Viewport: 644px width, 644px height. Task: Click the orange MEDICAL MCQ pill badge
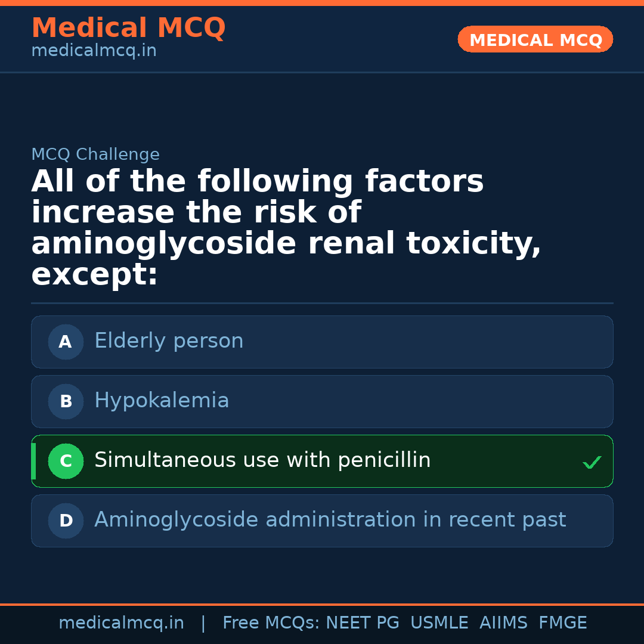point(535,39)
